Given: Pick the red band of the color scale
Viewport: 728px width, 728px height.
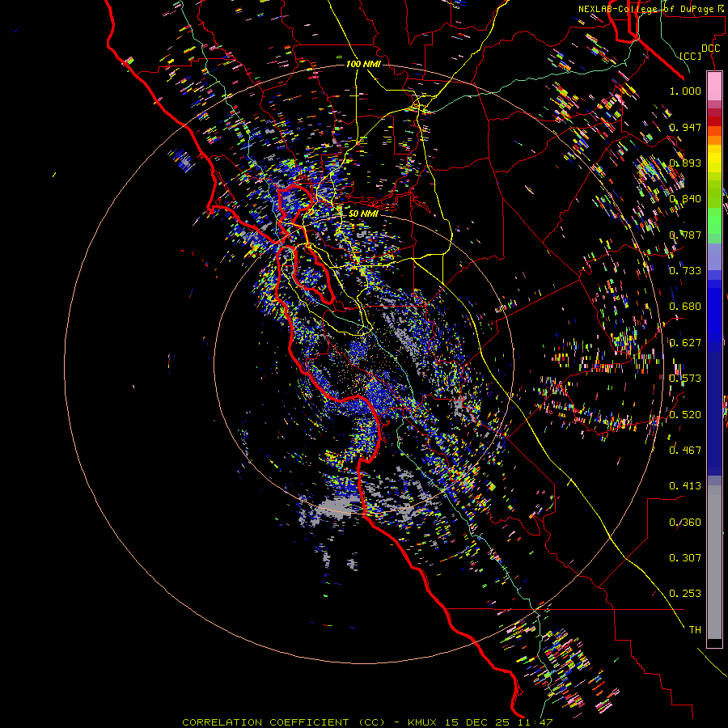Looking at the screenshot, I should [714, 121].
